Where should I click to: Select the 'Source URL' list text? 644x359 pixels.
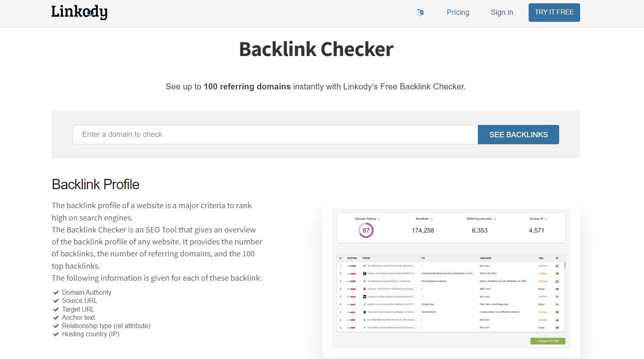(80, 301)
